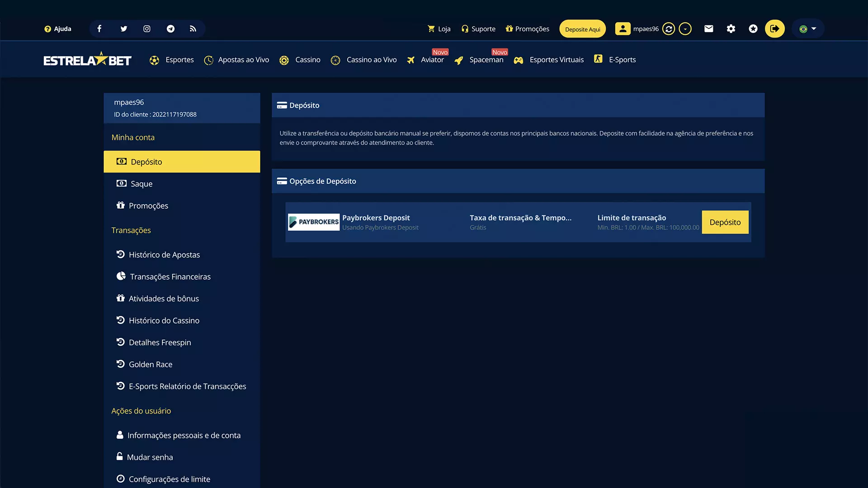Open the RSS feed icon
868x488 pixels.
[x=193, y=29]
